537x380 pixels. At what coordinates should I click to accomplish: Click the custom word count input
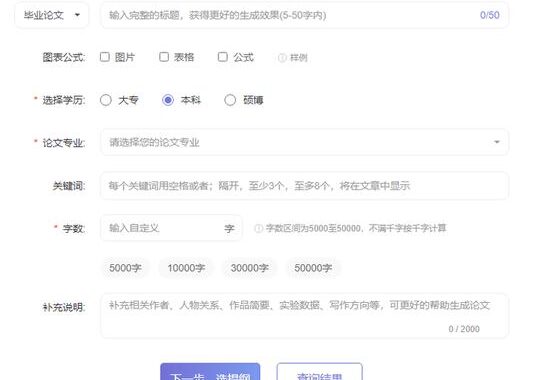[171, 228]
